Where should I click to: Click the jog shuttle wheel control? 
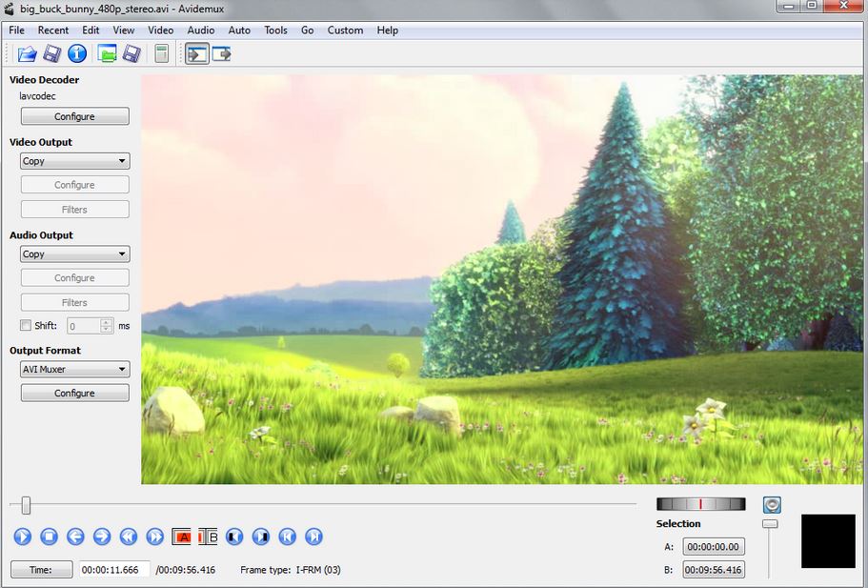(x=701, y=504)
